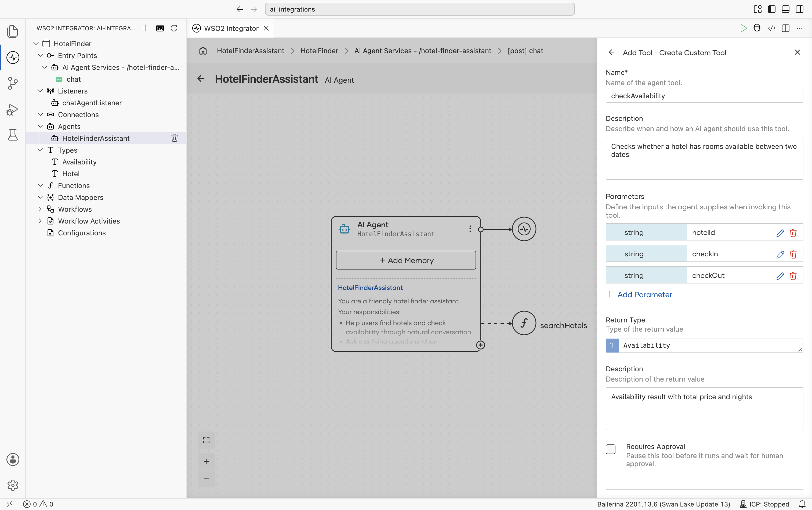Zoom out on the canvas with minus

click(206, 479)
